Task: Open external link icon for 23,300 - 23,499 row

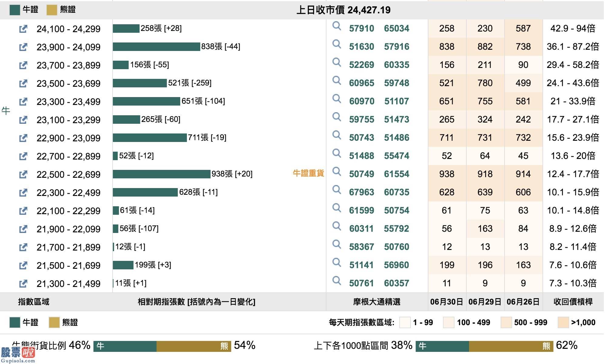Action: pos(23,102)
